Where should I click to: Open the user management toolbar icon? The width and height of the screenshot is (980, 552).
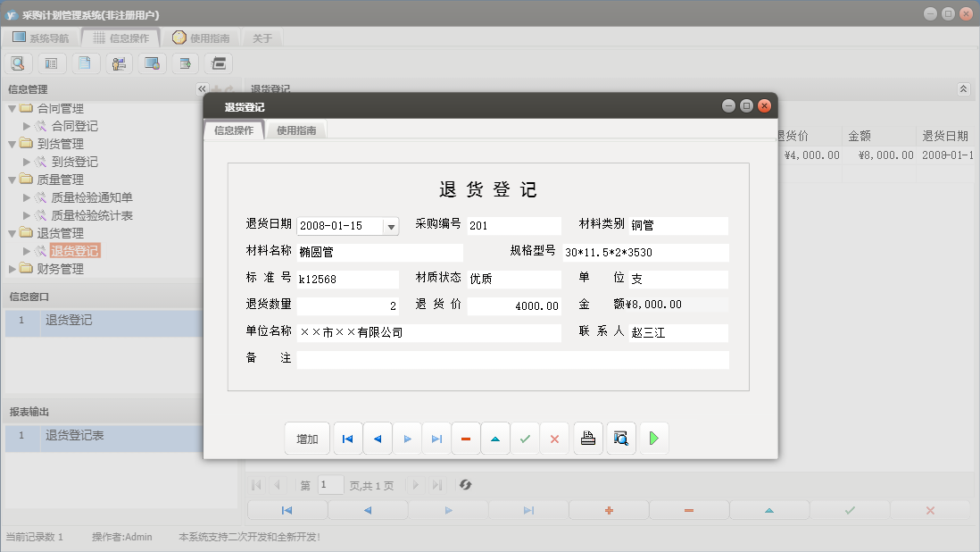coord(119,63)
